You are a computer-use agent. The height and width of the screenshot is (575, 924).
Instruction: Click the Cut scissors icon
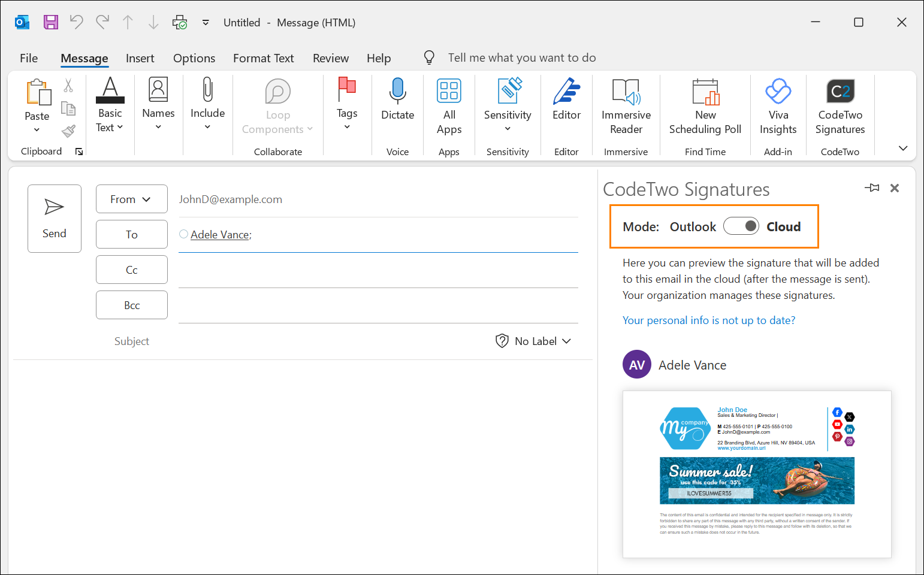point(68,86)
